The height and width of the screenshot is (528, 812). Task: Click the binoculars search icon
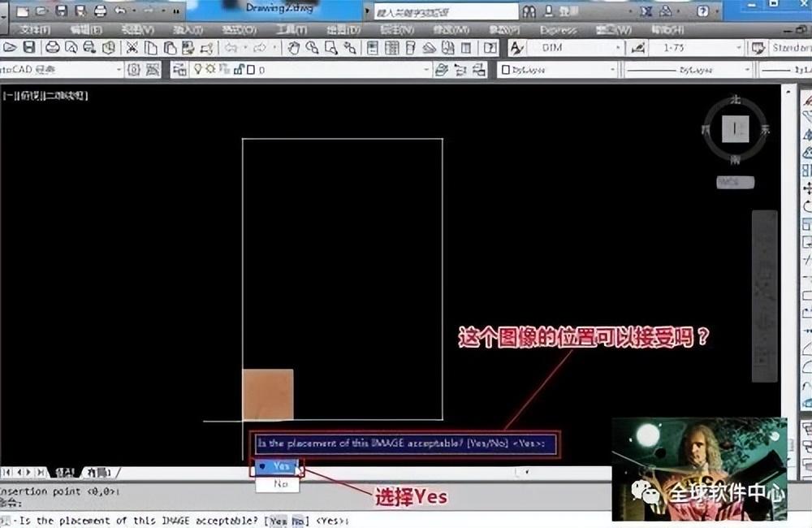click(529, 11)
